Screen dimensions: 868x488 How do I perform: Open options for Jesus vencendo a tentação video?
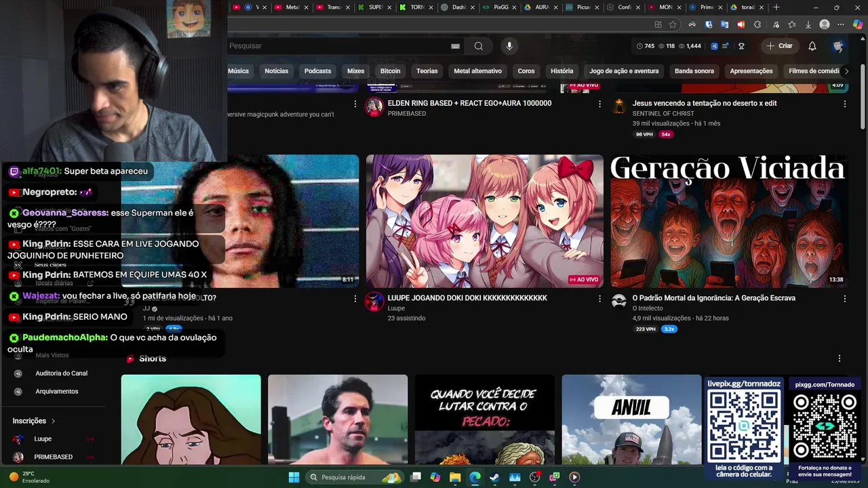click(844, 104)
